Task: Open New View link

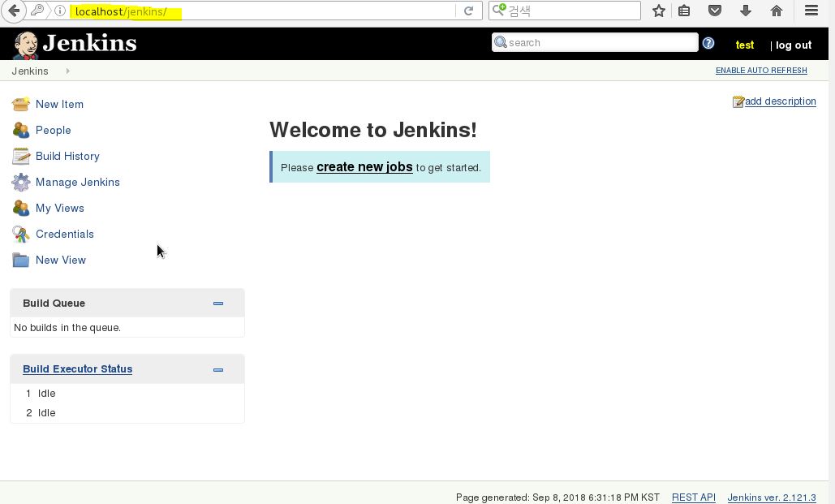Action: [x=61, y=260]
